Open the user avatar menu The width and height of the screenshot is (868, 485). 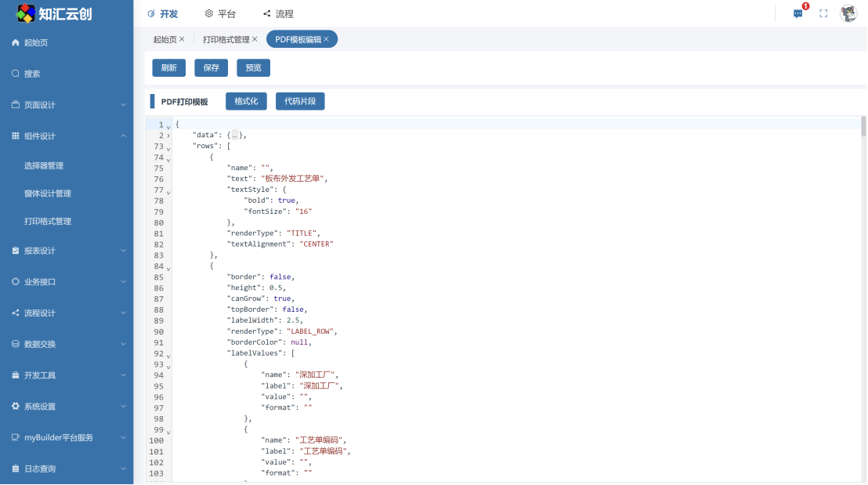(x=848, y=13)
